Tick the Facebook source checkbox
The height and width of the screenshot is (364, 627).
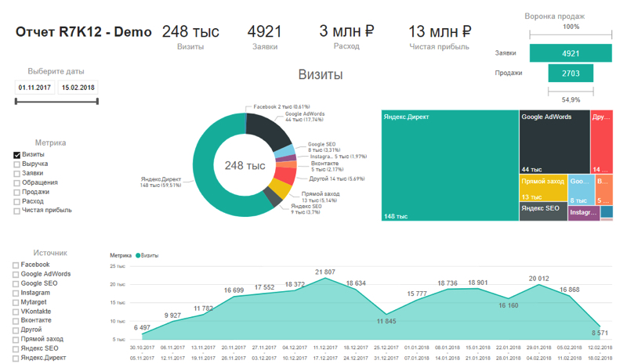click(16, 265)
